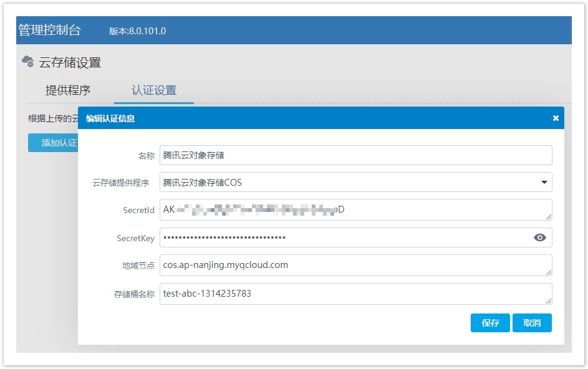Image resolution: width=588 pixels, height=369 pixels.
Task: Click into the SecretId field
Action: 355,209
